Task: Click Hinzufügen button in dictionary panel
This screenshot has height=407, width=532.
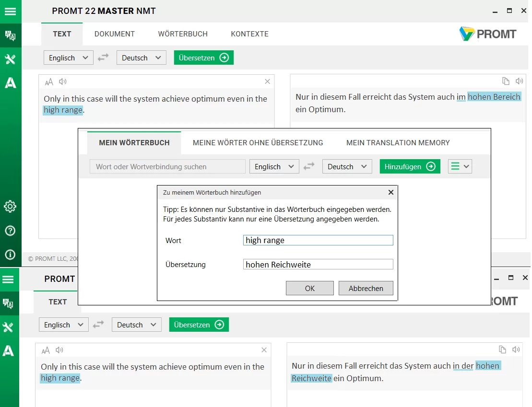Action: [x=410, y=166]
